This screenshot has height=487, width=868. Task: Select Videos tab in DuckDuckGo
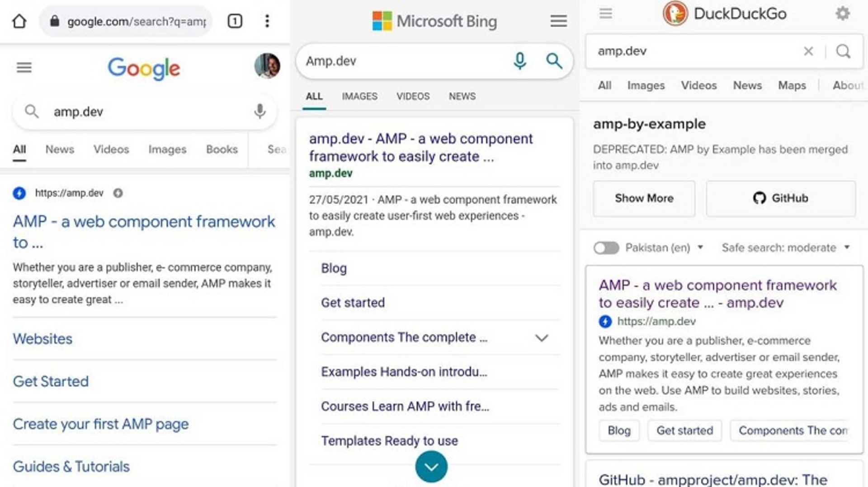coord(699,85)
